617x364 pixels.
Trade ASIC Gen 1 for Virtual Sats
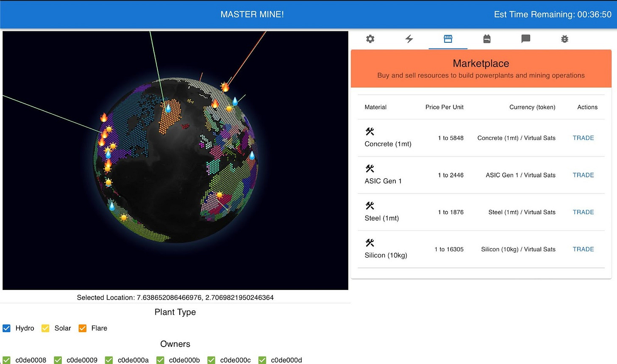(x=583, y=175)
